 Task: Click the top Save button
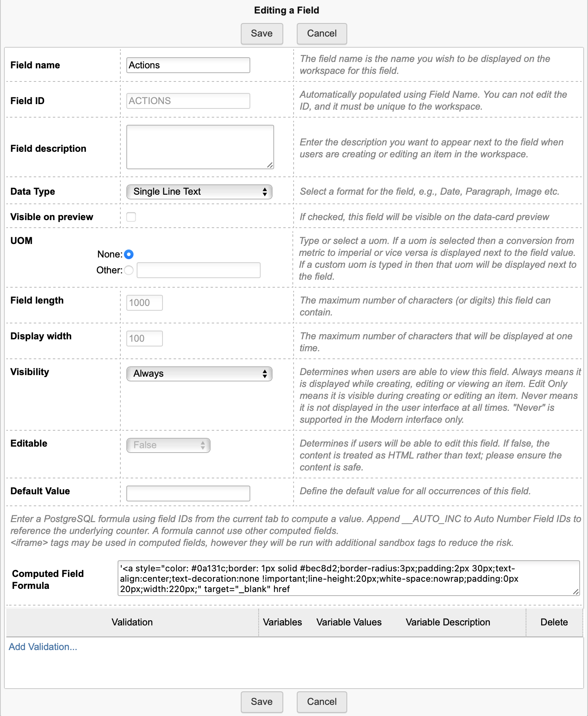pos(261,34)
